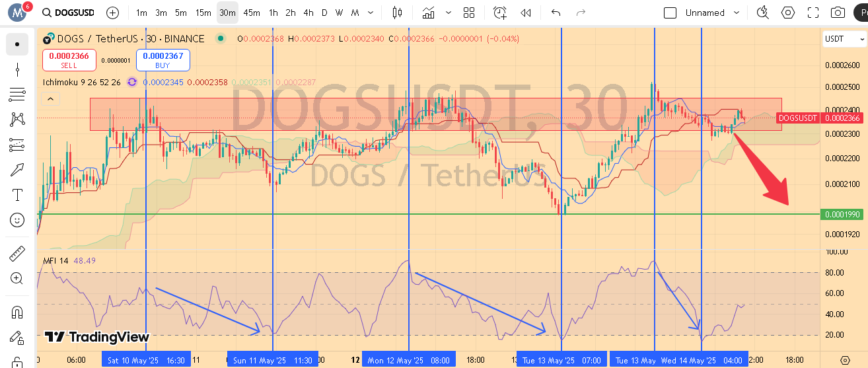Create an alert with the clock-plus icon

(500, 13)
